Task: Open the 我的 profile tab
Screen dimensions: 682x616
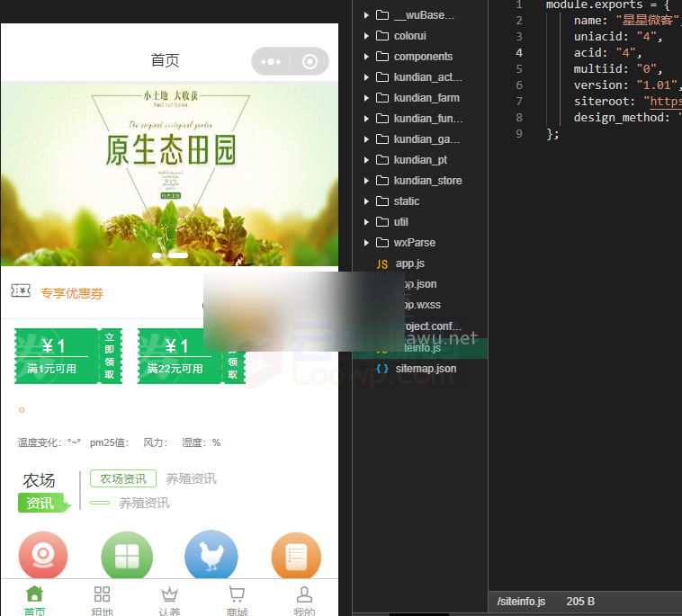Action: click(304, 602)
